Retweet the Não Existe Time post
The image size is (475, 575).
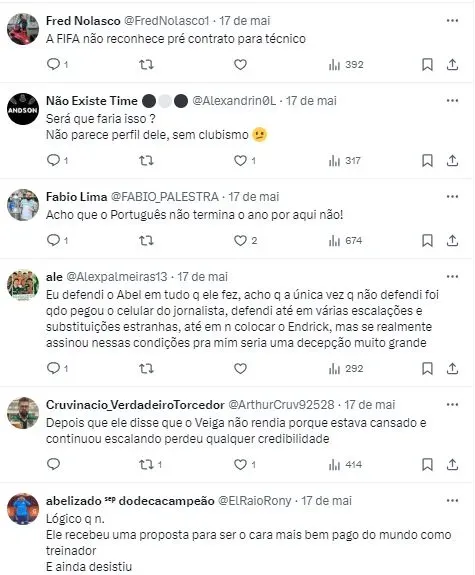coord(146,161)
